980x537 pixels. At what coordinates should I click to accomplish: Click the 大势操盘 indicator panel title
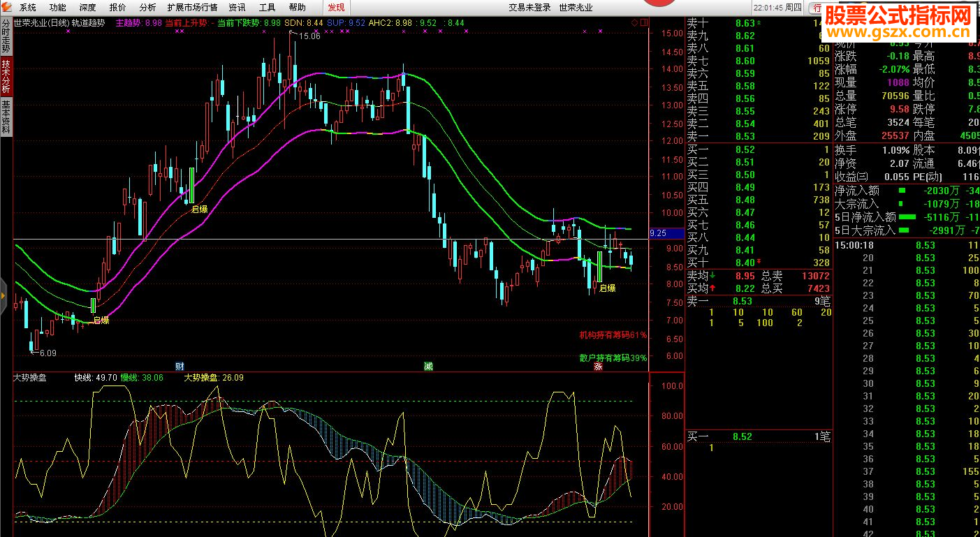pyautogui.click(x=30, y=378)
